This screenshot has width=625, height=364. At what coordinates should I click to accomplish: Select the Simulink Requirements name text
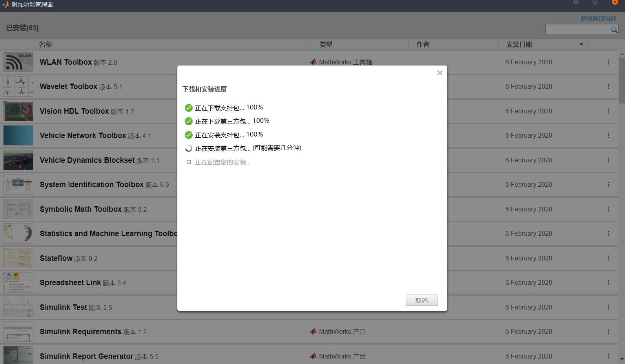(x=81, y=331)
